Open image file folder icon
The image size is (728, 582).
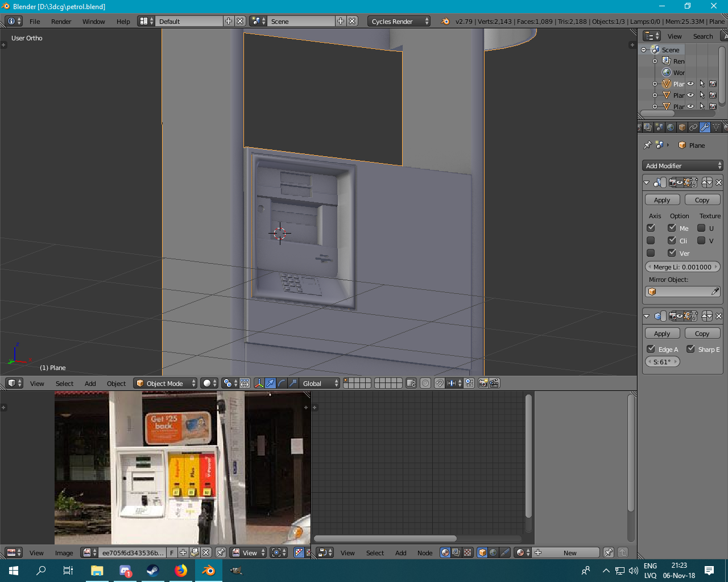(195, 552)
